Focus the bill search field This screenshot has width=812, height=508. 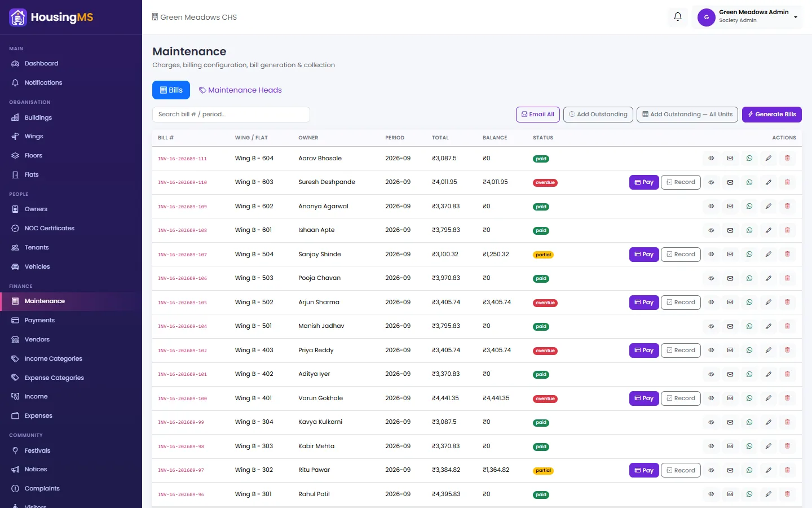point(231,115)
